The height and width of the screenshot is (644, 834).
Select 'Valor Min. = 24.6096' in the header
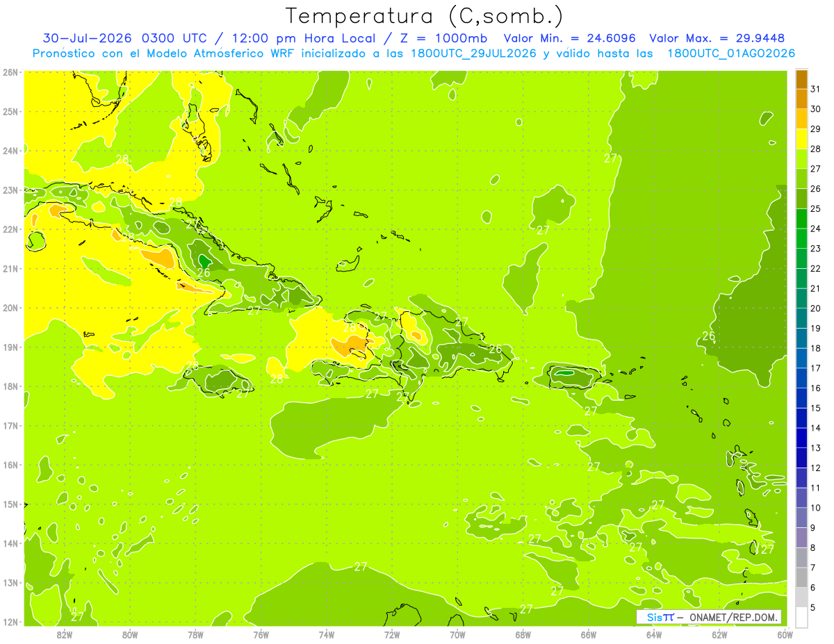(571, 38)
